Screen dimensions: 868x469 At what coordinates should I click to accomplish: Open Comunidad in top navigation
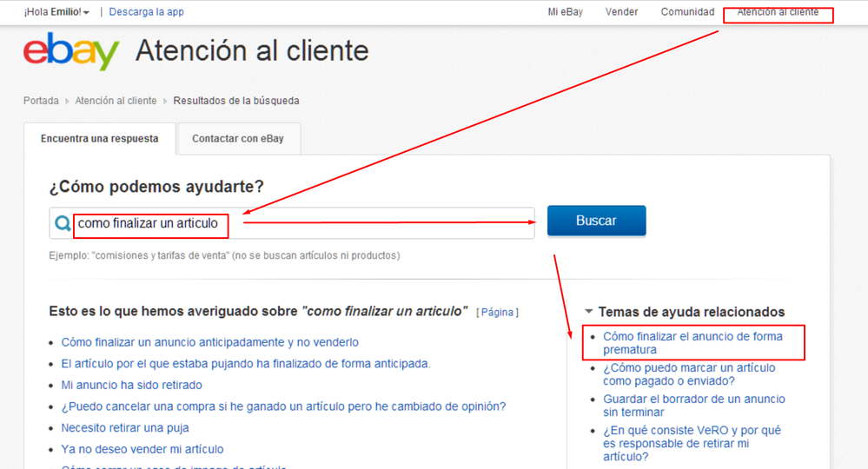coord(687,11)
